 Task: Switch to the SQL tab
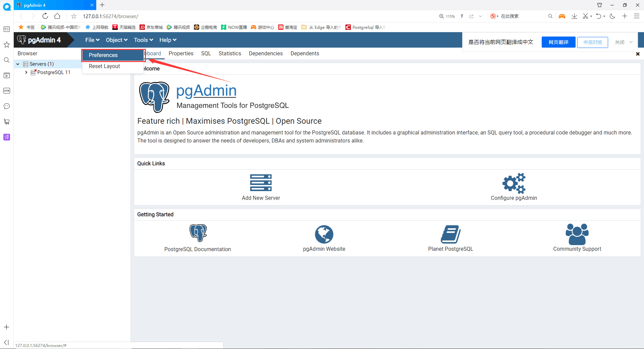click(x=206, y=54)
